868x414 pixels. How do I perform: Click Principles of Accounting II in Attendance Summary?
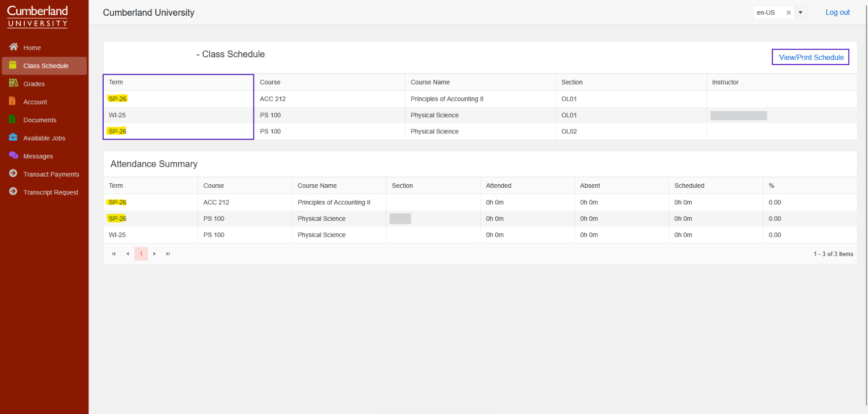pos(334,202)
